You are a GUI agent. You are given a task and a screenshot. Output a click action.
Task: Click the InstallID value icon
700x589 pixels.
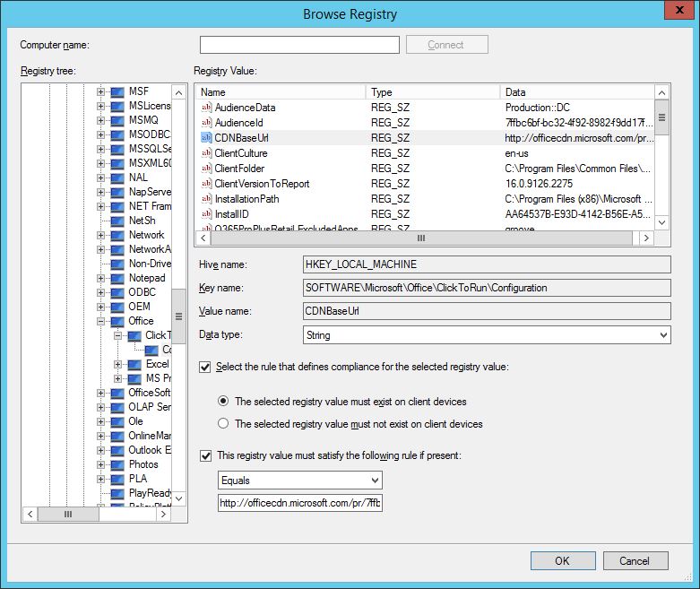tap(206, 214)
